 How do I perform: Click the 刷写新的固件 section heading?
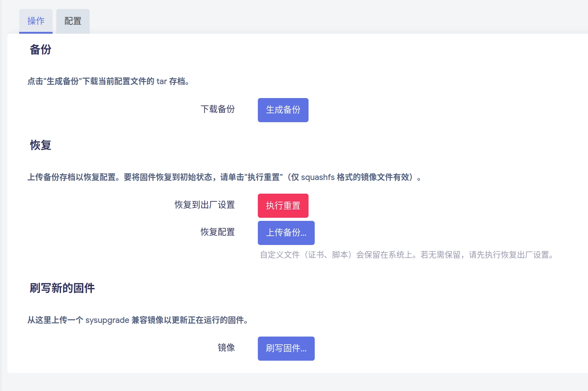(x=62, y=288)
